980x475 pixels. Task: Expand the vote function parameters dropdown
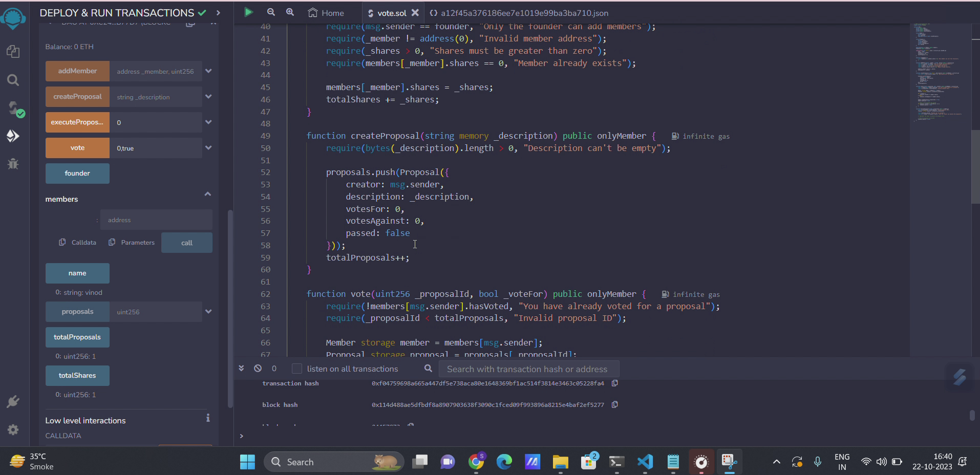click(208, 147)
